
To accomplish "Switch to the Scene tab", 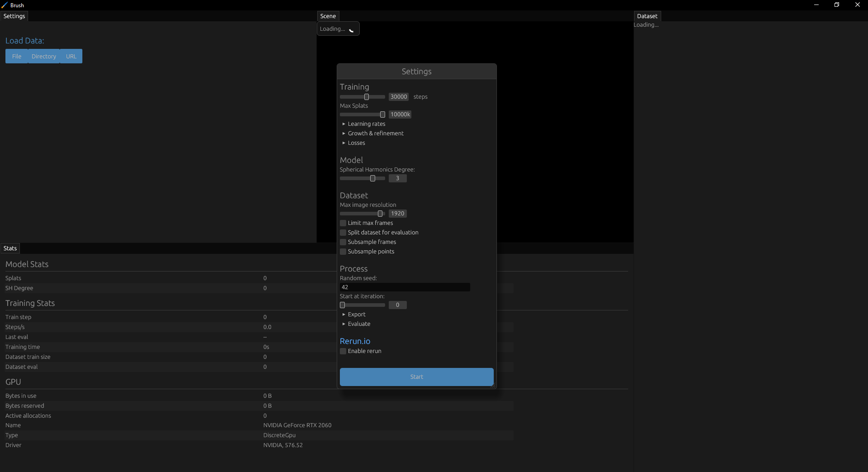I will coord(327,16).
